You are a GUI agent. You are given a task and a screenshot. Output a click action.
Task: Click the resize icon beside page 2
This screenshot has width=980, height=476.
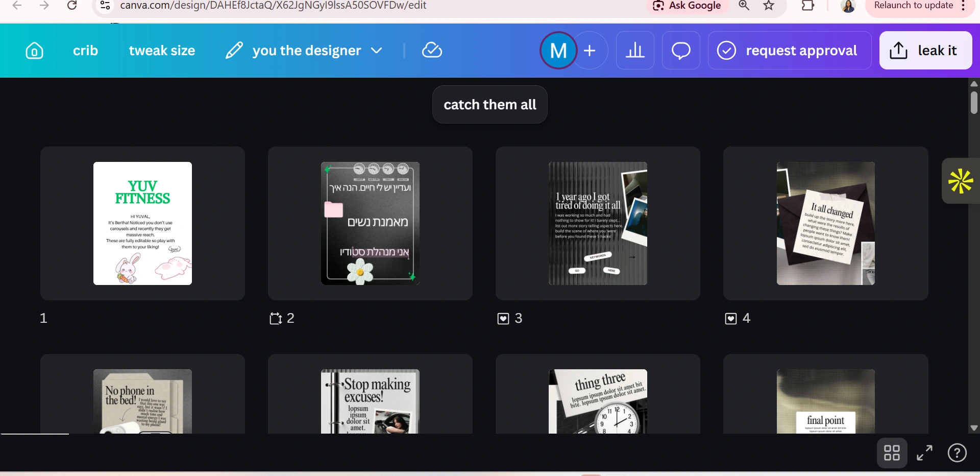276,319
